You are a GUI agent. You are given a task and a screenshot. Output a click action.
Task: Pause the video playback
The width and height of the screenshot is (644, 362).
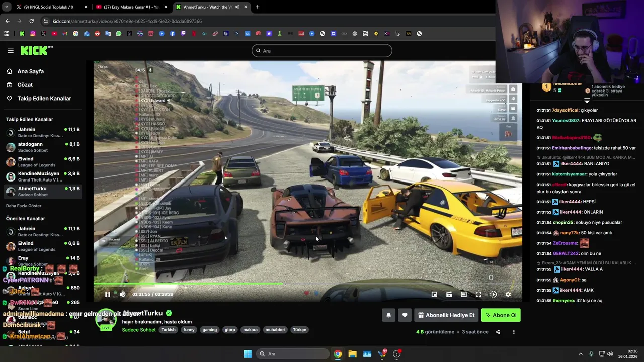[x=107, y=294]
